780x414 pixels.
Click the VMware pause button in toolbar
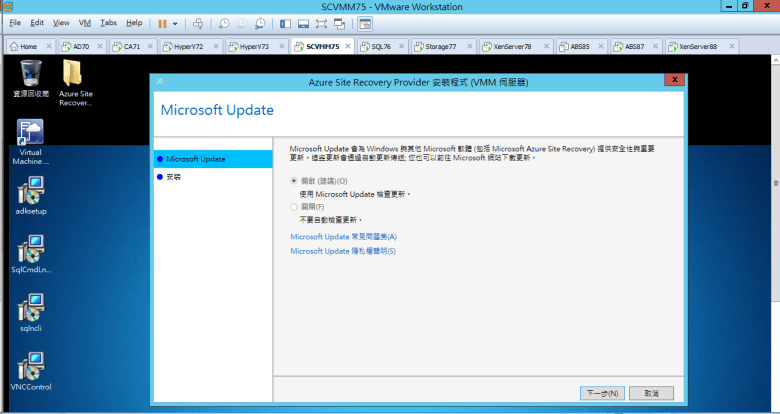click(x=162, y=22)
